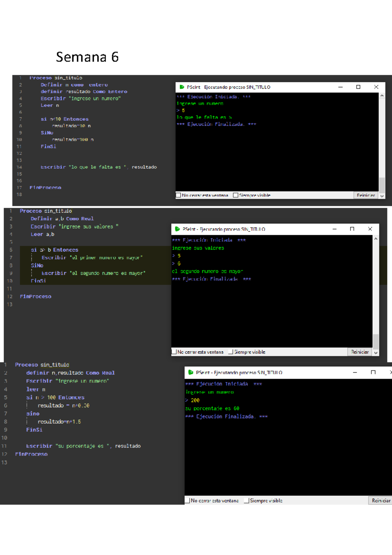This screenshot has width=392, height=555.
Task: Click PSeInt icon in "segundo numero es mayor" console
Action: pyautogui.click(x=177, y=229)
